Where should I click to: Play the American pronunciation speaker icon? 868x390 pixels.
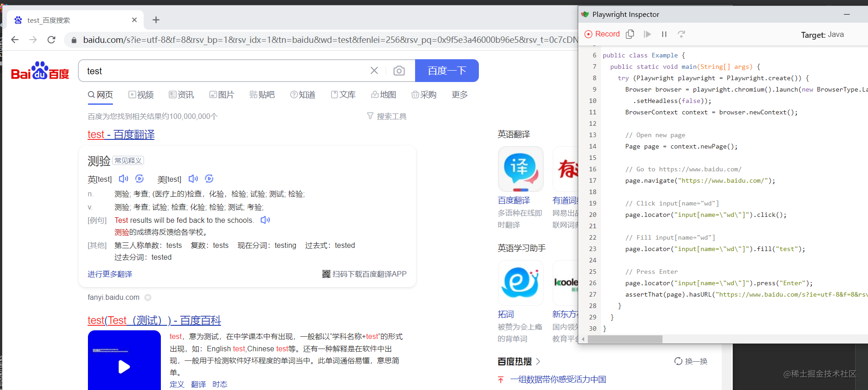(x=193, y=179)
